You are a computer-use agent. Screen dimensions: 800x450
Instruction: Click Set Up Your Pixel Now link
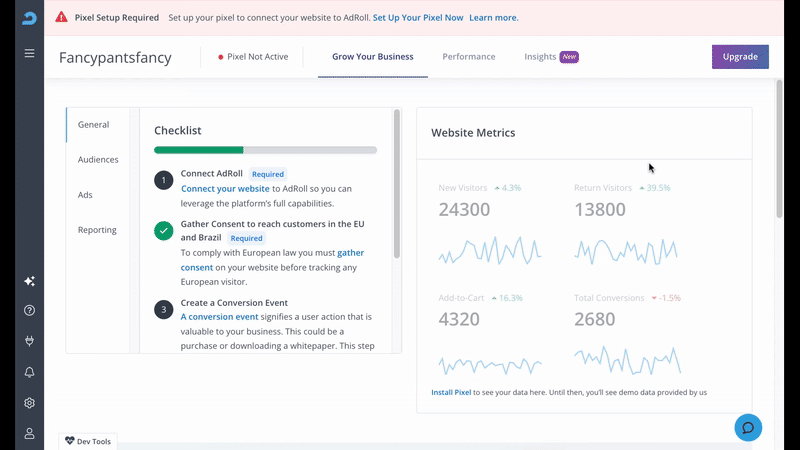(x=418, y=17)
